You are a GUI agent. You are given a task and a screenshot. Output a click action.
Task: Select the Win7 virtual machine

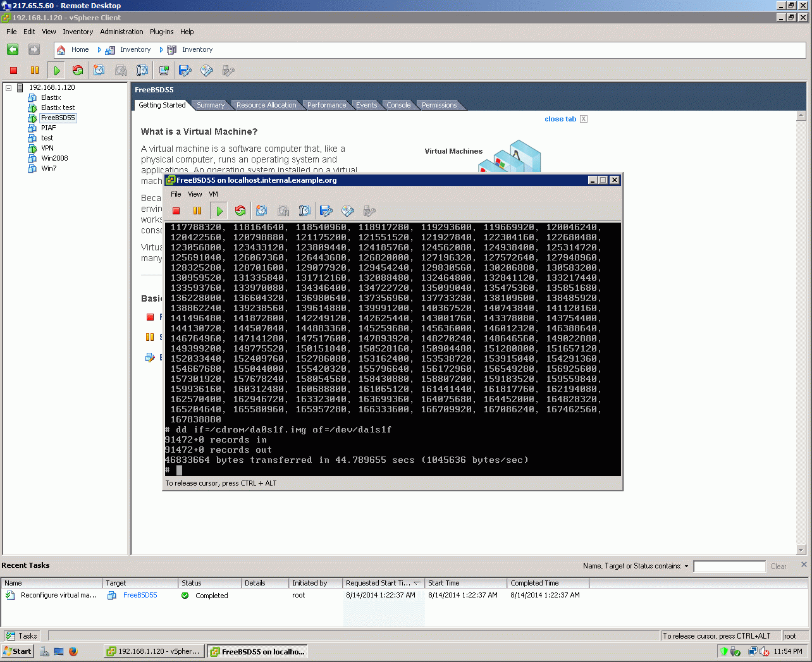49,168
